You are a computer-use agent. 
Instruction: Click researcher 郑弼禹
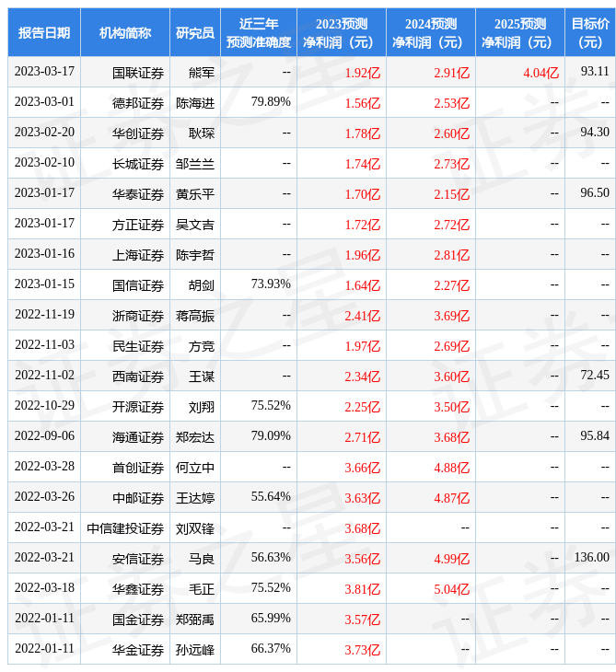click(x=195, y=620)
